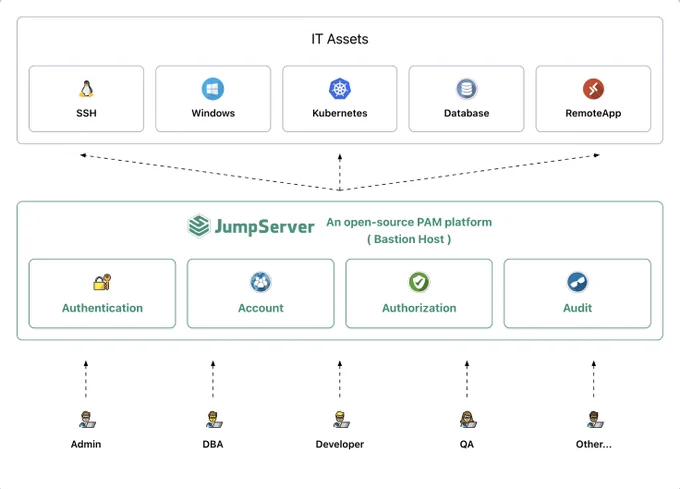This screenshot has height=489, width=680.
Task: Click the QA user avatar
Action: 468,420
